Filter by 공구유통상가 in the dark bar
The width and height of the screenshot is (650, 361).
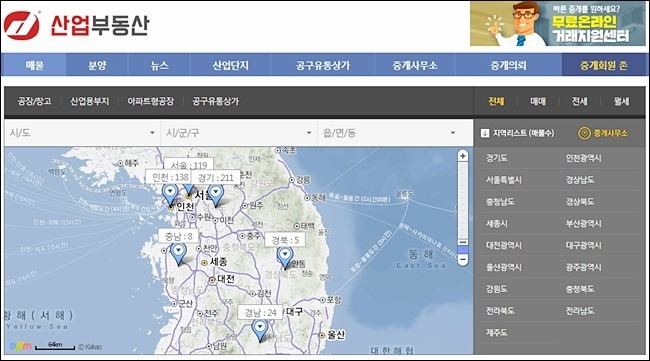pyautogui.click(x=216, y=101)
